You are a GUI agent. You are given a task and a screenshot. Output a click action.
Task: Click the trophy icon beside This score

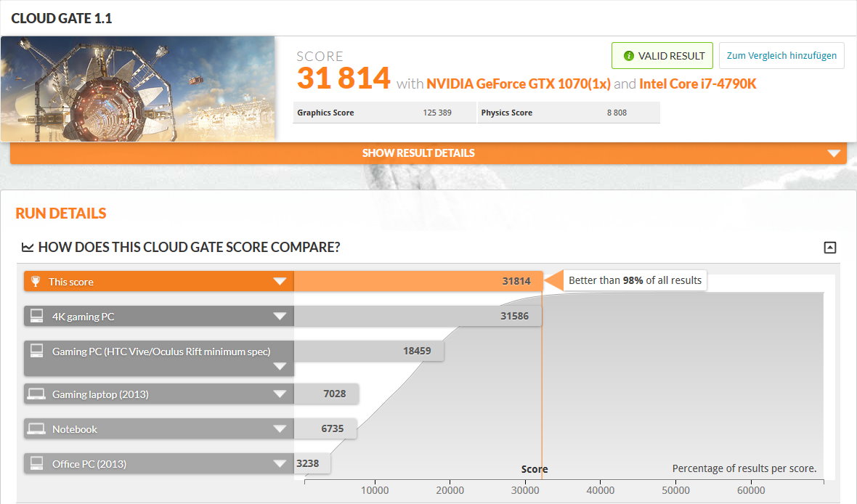coord(36,282)
